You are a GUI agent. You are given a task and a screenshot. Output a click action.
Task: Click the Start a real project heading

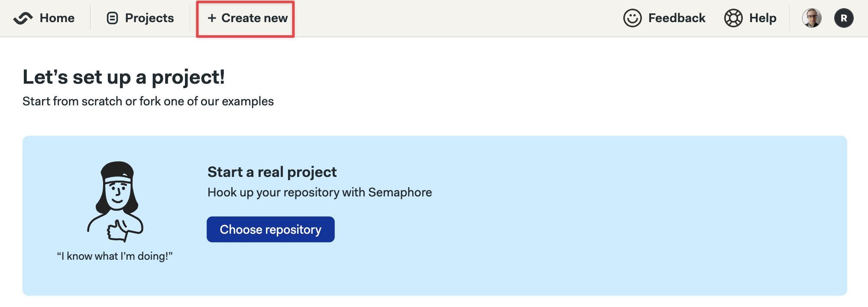point(272,172)
